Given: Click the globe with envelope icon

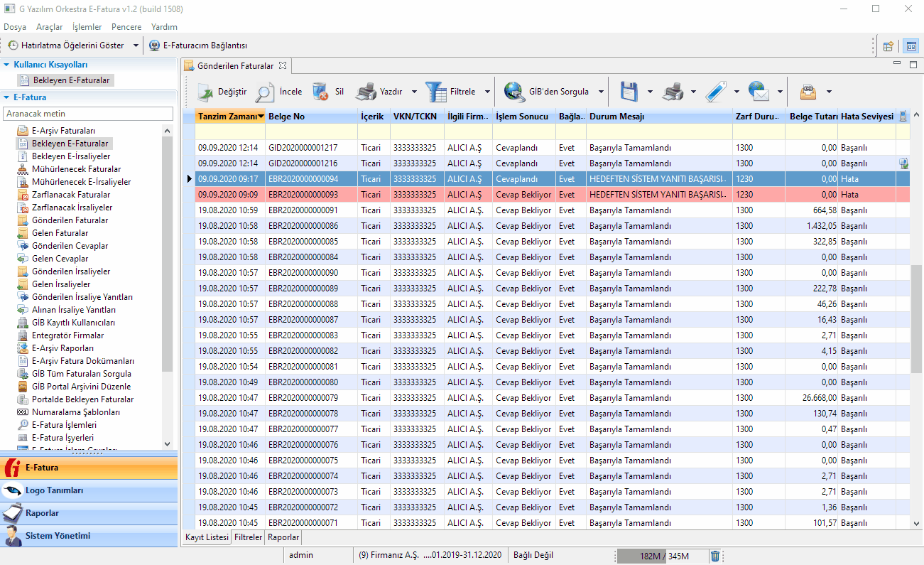Looking at the screenshot, I should (x=759, y=92).
